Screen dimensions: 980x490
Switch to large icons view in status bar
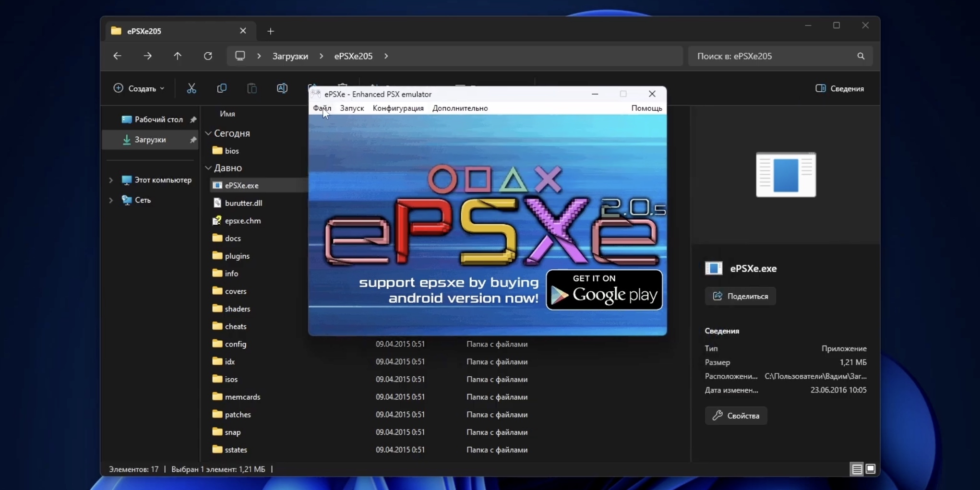pyautogui.click(x=870, y=469)
